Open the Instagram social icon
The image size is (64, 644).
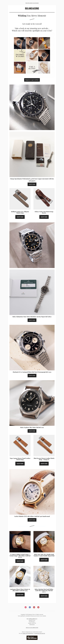[26, 607]
